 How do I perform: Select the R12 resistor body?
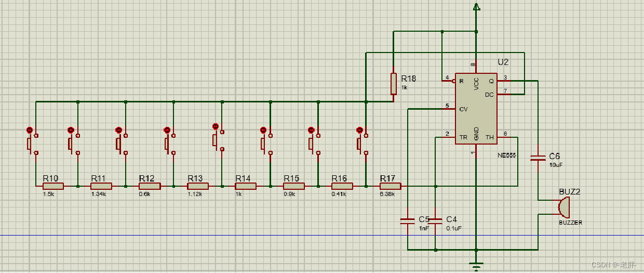point(150,186)
